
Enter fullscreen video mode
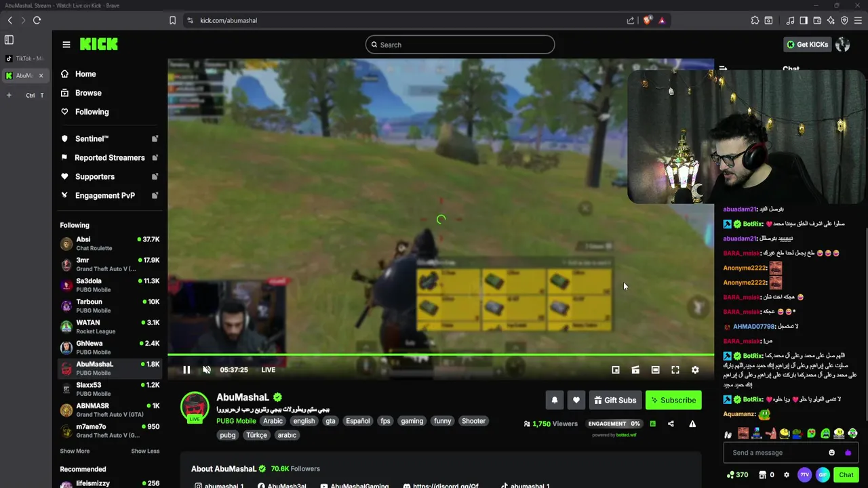[675, 370]
